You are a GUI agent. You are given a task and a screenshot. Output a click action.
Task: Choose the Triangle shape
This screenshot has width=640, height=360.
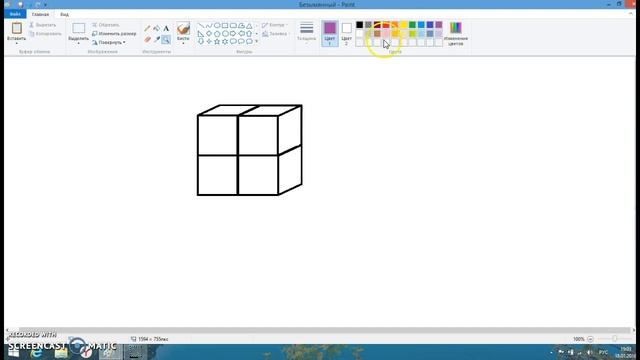click(249, 26)
